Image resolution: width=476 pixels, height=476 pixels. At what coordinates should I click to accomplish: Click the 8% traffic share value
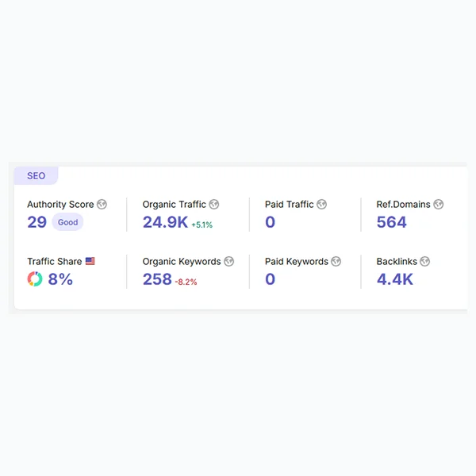pyautogui.click(x=60, y=279)
